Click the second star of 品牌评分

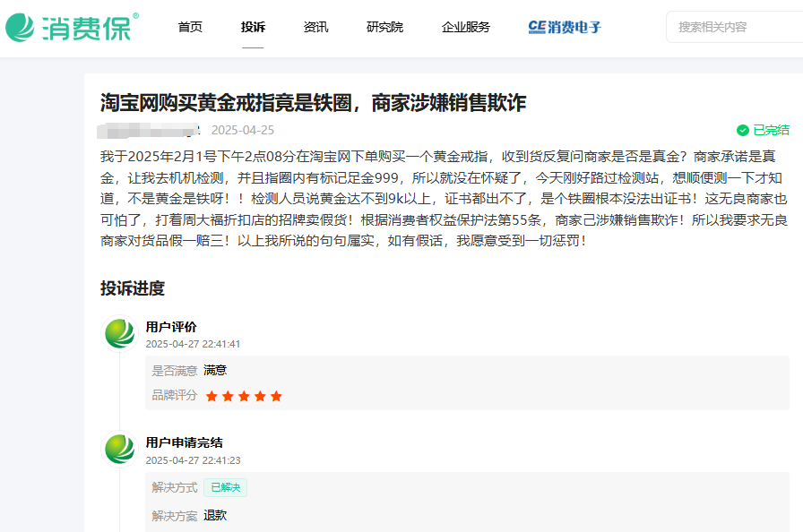tap(228, 396)
